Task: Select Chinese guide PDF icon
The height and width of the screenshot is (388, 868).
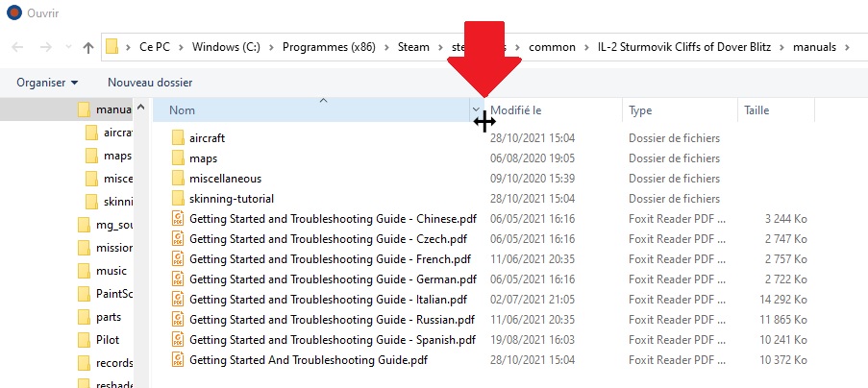Action: (x=178, y=219)
